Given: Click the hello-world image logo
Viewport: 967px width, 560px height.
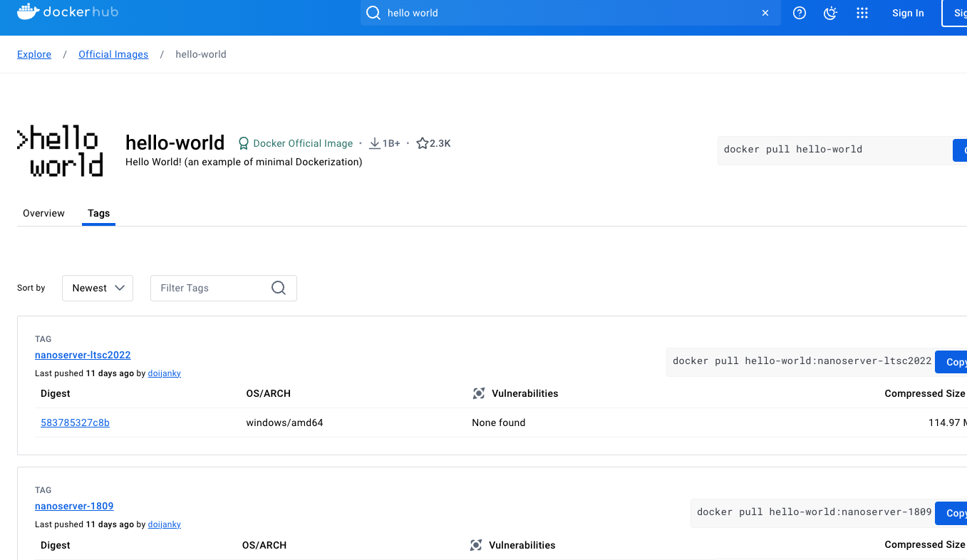Looking at the screenshot, I should coord(60,152).
